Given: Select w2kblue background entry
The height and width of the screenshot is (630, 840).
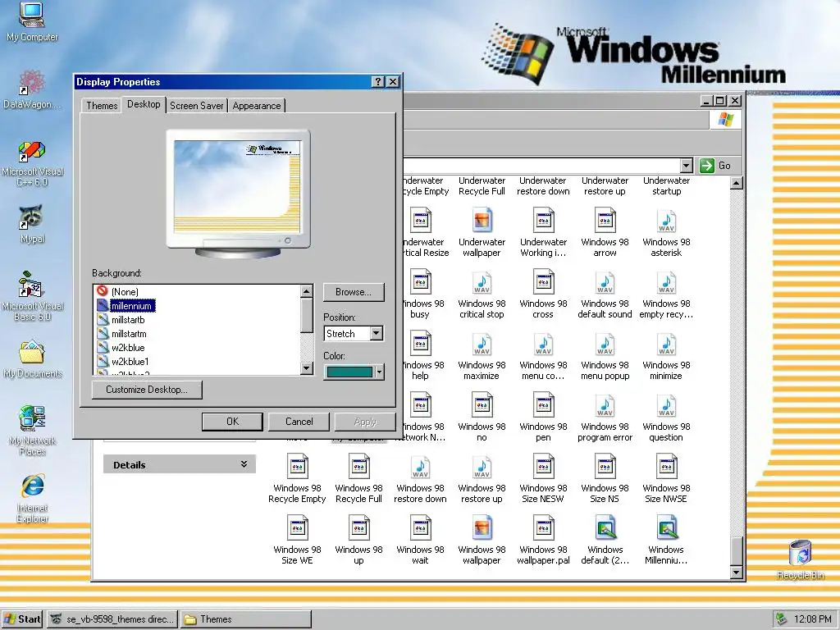Looking at the screenshot, I should (x=128, y=348).
